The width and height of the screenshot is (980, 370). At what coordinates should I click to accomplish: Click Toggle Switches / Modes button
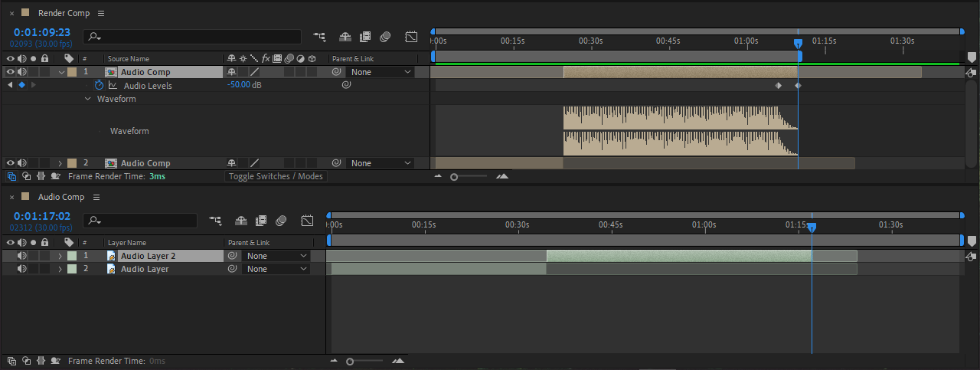276,176
